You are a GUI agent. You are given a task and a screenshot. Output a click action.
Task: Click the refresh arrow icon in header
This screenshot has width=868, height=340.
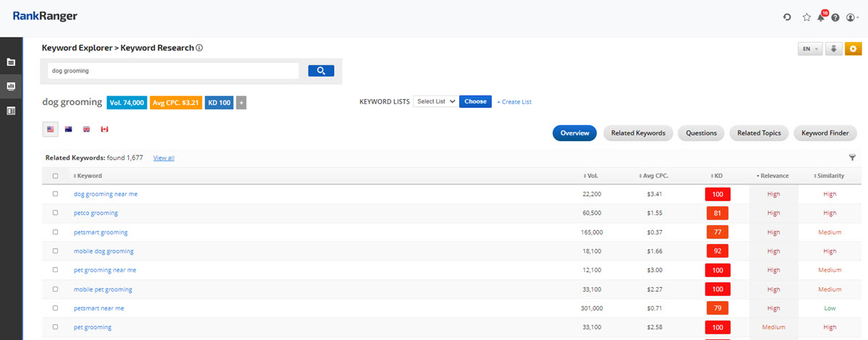tap(787, 17)
